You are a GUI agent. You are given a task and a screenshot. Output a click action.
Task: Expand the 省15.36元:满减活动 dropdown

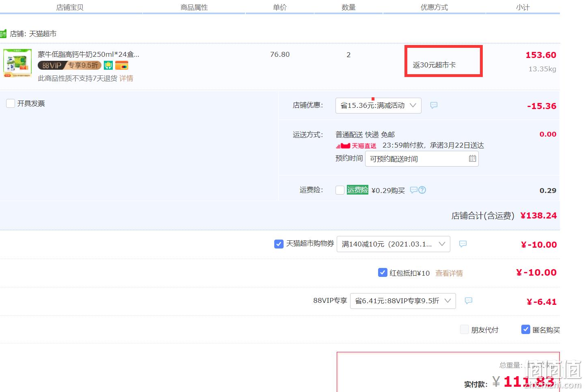(378, 105)
